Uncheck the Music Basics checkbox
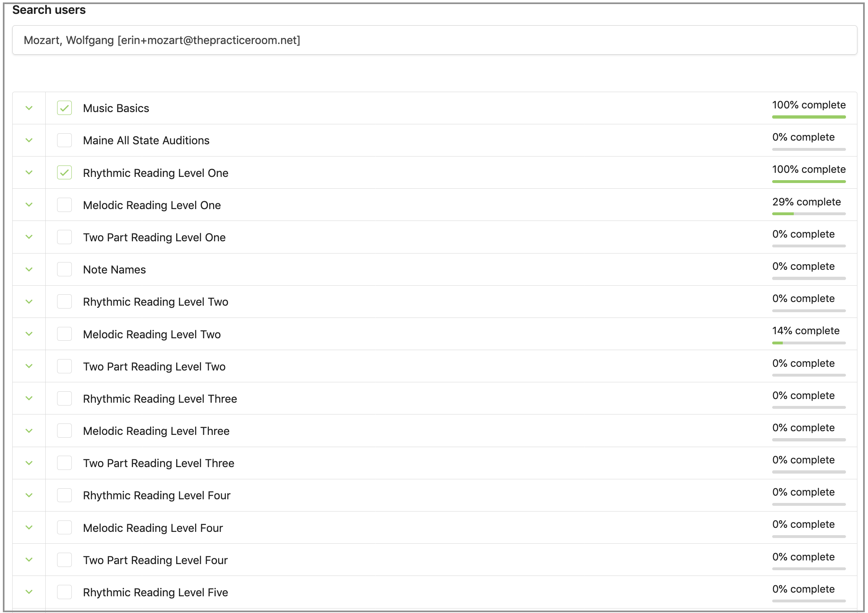The height and width of the screenshot is (613, 868). pos(64,108)
